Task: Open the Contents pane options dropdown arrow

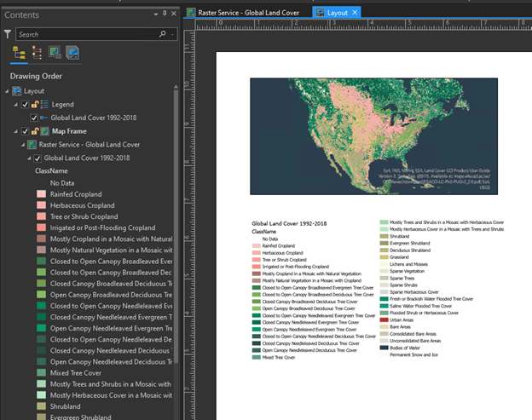Action: point(154,14)
